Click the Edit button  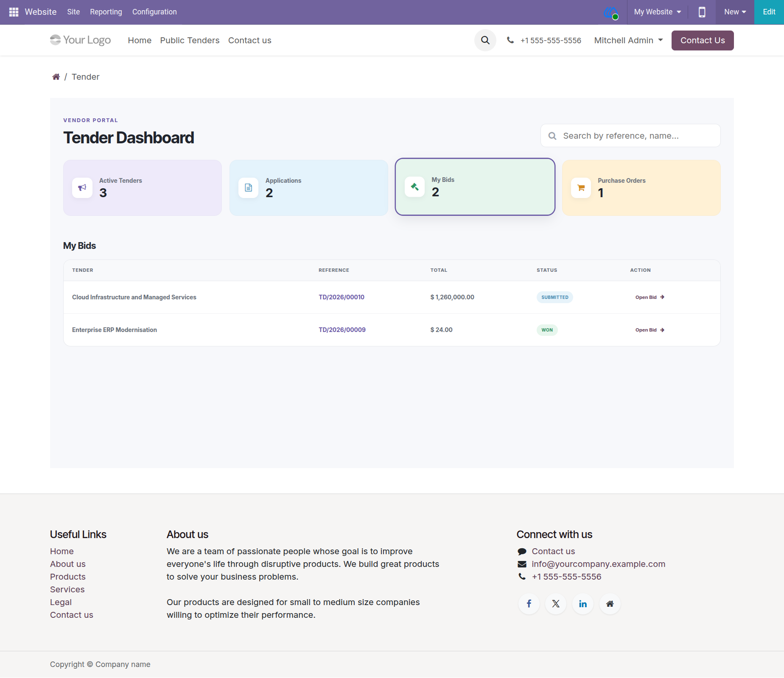769,12
